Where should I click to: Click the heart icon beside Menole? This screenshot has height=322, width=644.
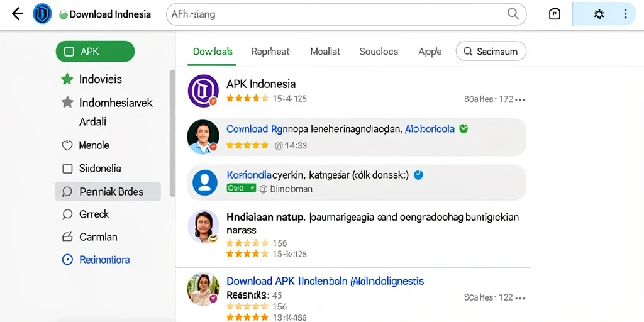coord(67,145)
